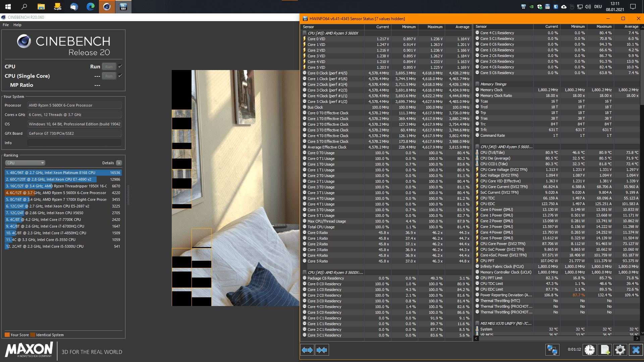Click the CPU (Tctl/Tdie) thermometer icon
Viewport: 644px width, 362px height.
point(477,153)
